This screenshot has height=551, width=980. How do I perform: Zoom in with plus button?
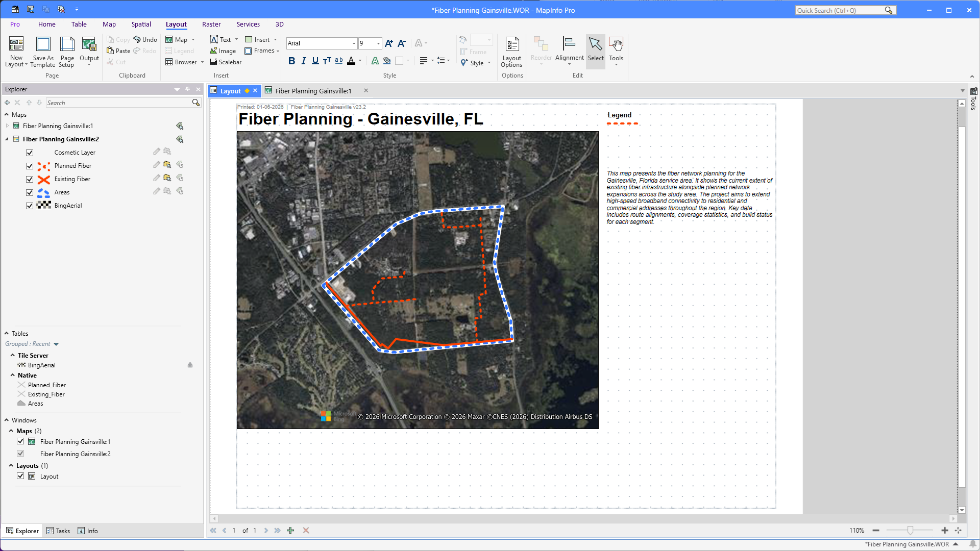[945, 531]
